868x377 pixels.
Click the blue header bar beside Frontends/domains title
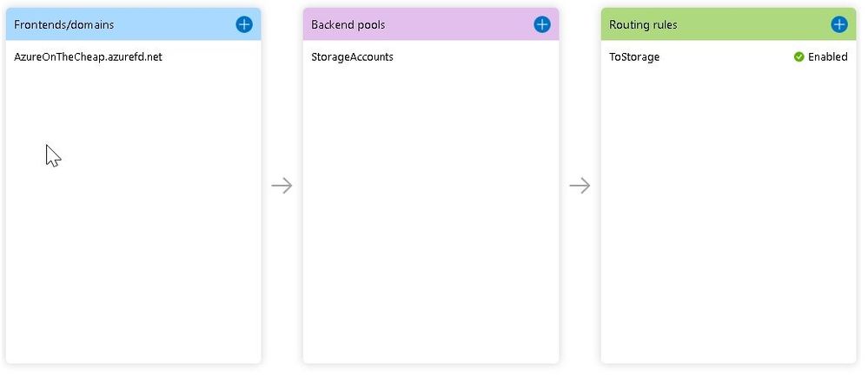pos(174,24)
